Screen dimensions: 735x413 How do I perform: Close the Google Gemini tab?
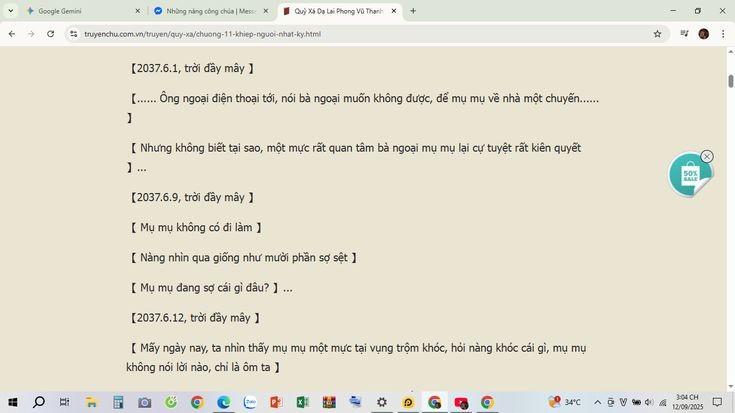pos(138,11)
